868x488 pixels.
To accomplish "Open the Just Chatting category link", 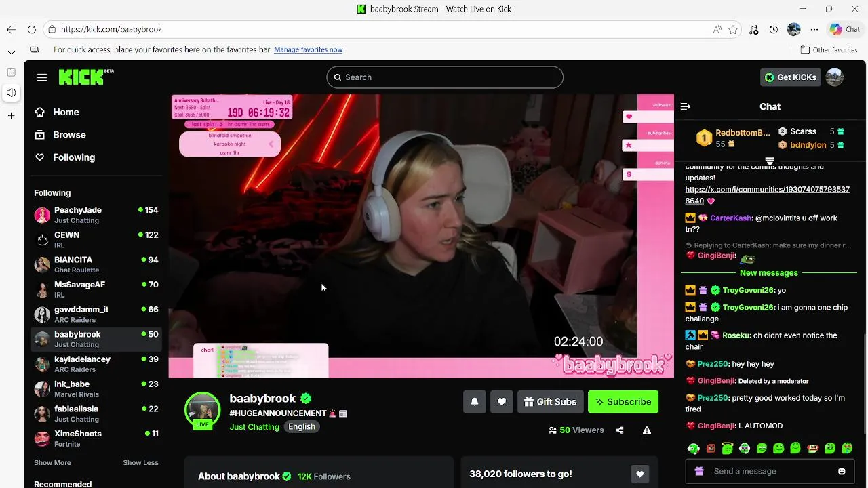I will pyautogui.click(x=254, y=427).
